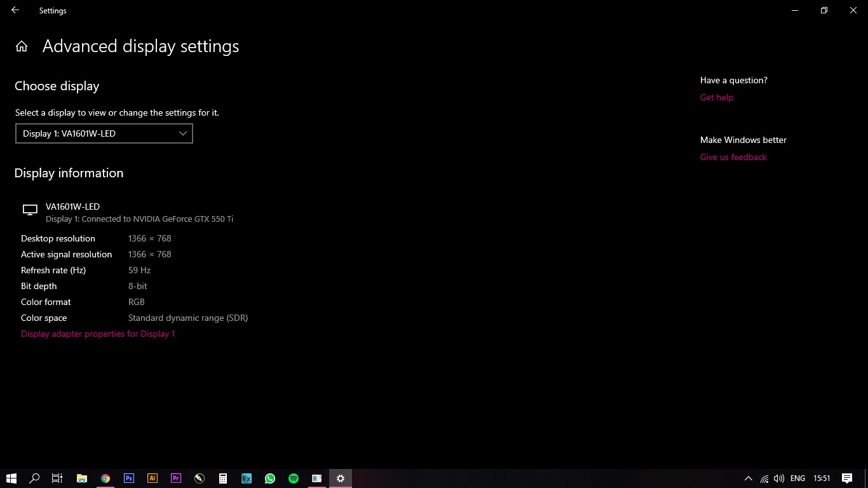Go back using the arrow in Settings

click(15, 10)
